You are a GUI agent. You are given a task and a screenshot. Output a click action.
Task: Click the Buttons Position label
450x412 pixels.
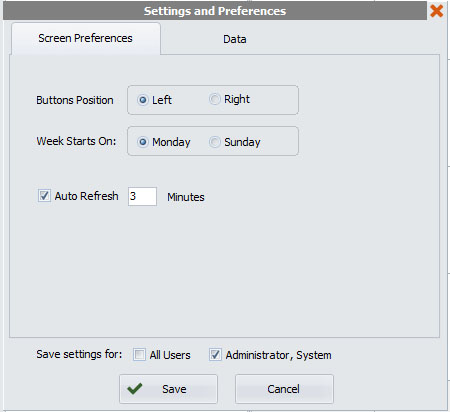tap(75, 100)
